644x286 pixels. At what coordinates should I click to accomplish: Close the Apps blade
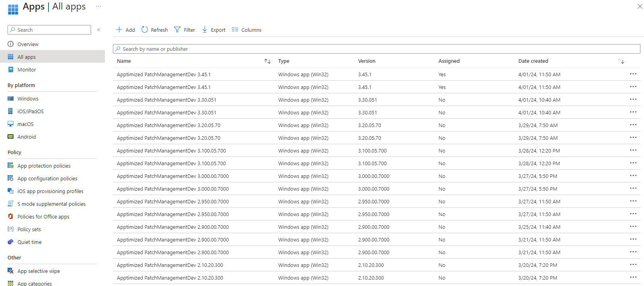(x=640, y=6)
